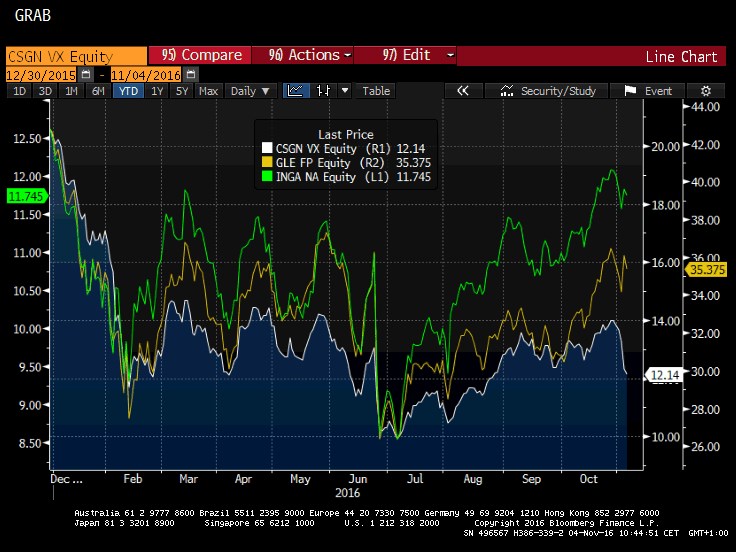Expand the Edit menu arrow
This screenshot has width=736, height=552.
point(450,55)
